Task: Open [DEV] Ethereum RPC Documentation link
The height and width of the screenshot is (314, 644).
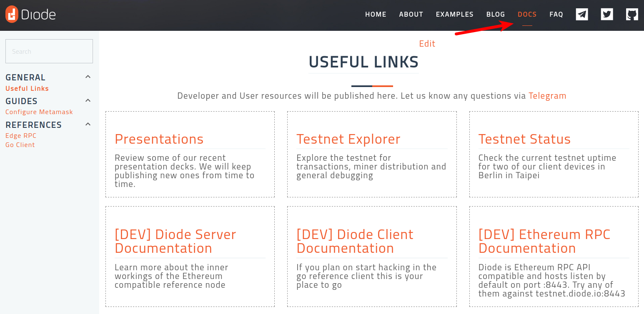Action: pos(544,241)
